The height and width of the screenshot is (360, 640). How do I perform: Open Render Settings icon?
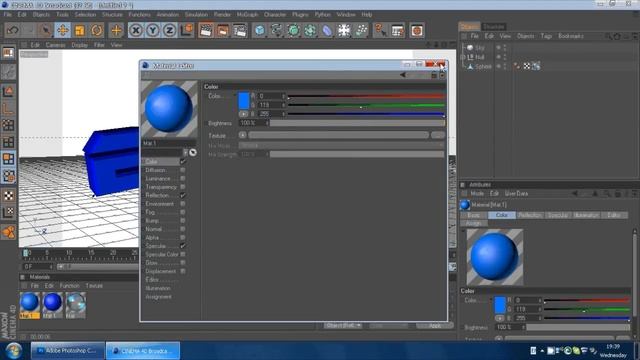(x=240, y=30)
